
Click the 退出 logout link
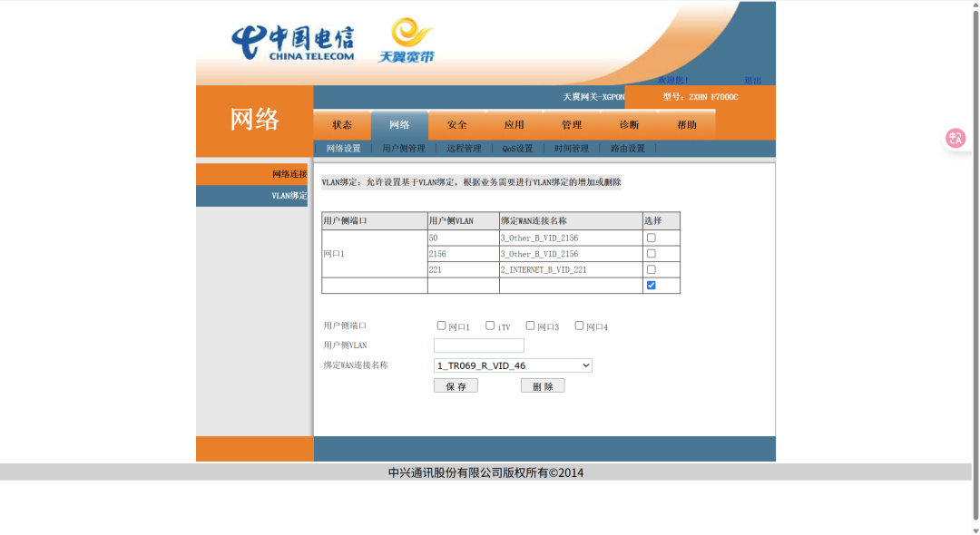tap(752, 81)
